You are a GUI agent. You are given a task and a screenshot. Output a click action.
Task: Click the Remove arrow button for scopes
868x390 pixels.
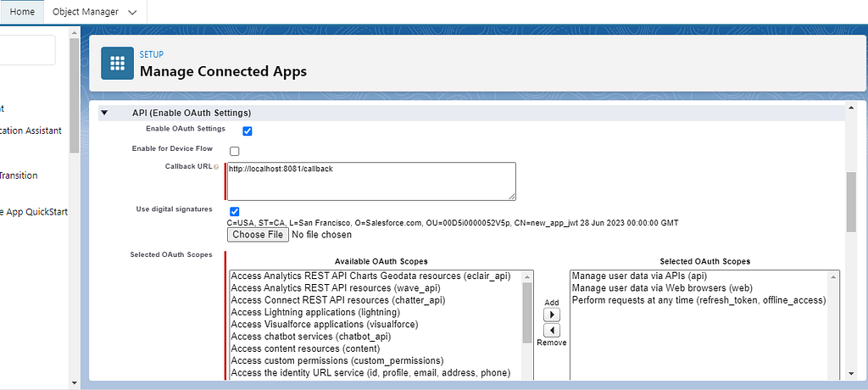(551, 331)
